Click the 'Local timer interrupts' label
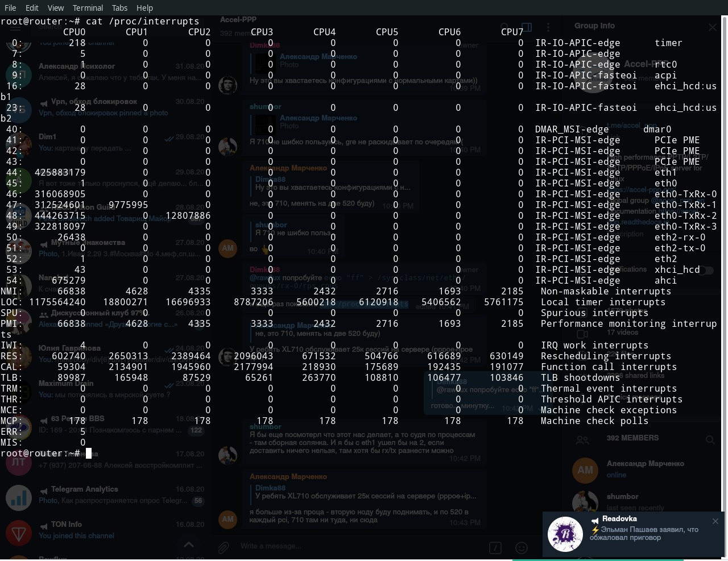Viewport: 728px width, 561px height. click(x=603, y=302)
